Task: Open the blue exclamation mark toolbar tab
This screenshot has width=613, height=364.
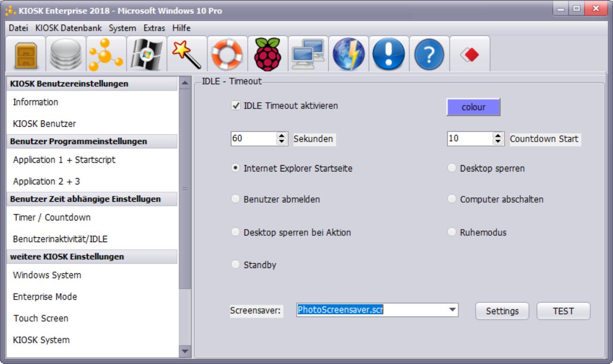Action: pos(389,55)
